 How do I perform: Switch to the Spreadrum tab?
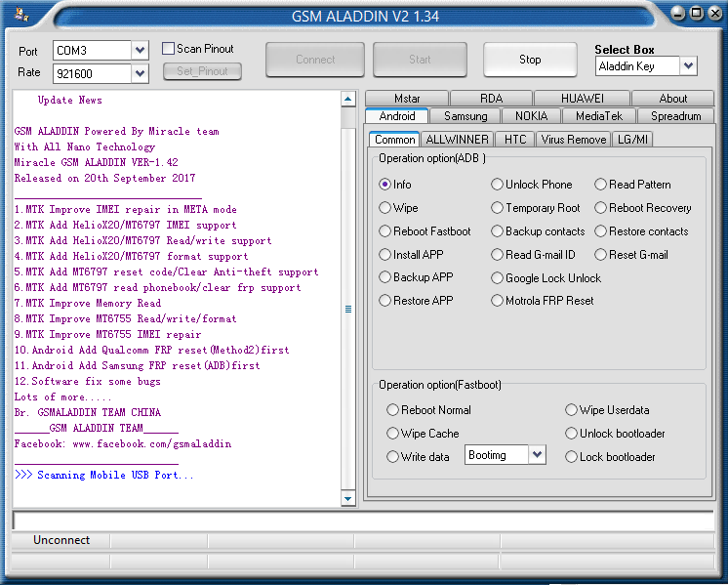(676, 116)
